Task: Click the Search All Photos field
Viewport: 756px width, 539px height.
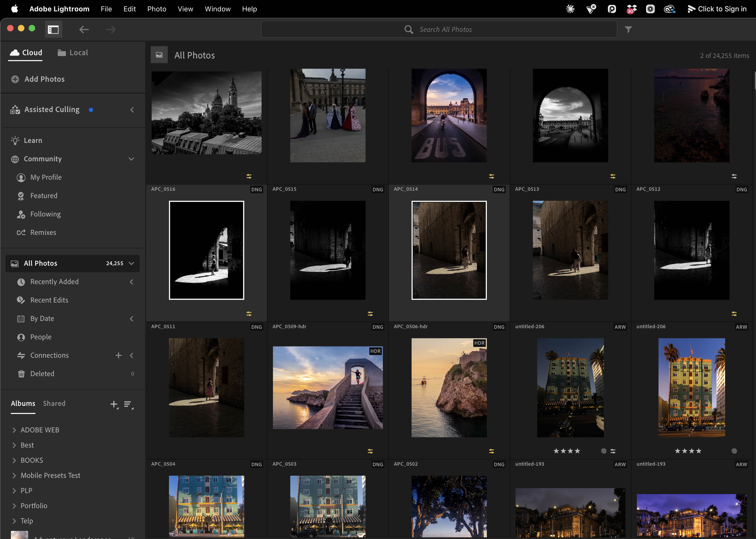Action: click(x=439, y=29)
